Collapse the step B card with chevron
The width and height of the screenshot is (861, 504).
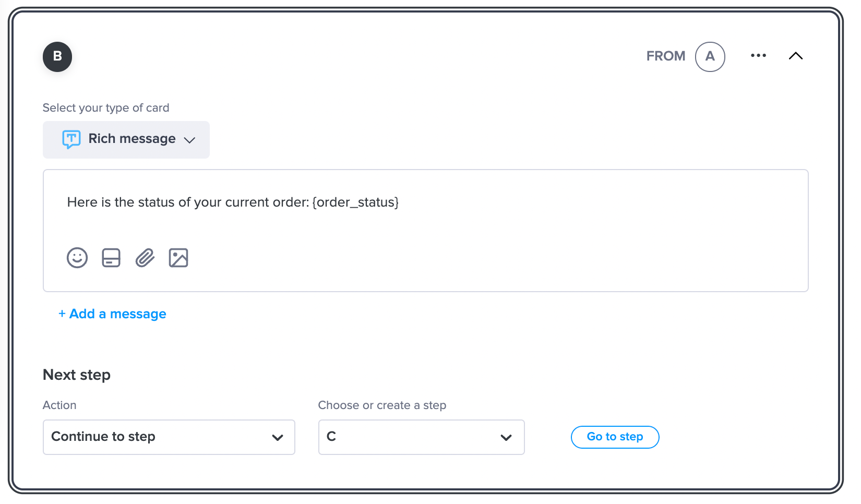(796, 56)
